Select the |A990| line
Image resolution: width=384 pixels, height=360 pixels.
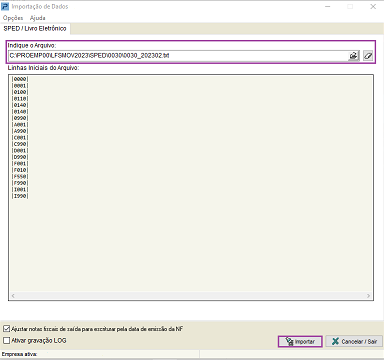(20, 131)
